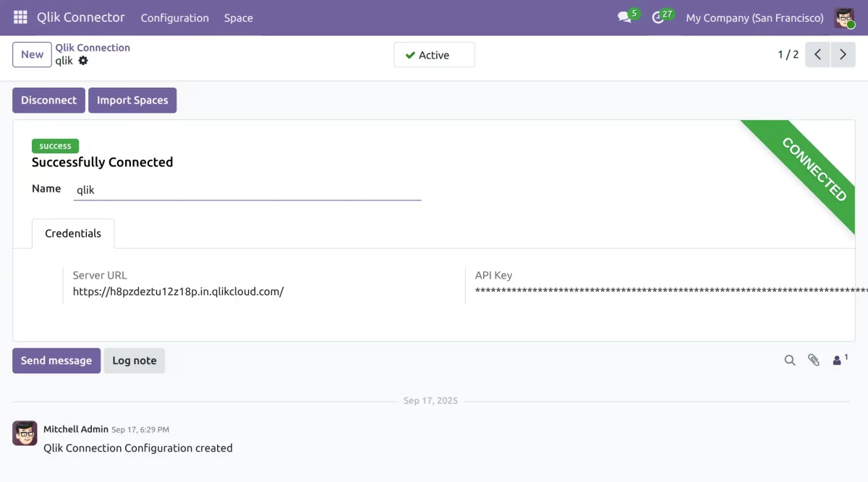Viewport: 868px width, 482px height.
Task: Open the conversations chat bubble icon
Action: point(624,17)
